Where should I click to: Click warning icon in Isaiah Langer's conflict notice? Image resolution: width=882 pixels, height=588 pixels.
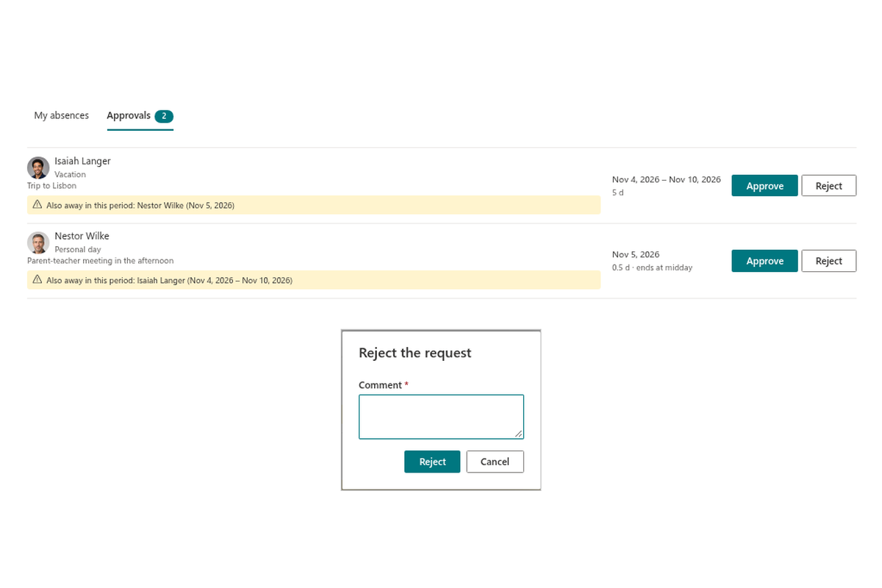(37, 205)
